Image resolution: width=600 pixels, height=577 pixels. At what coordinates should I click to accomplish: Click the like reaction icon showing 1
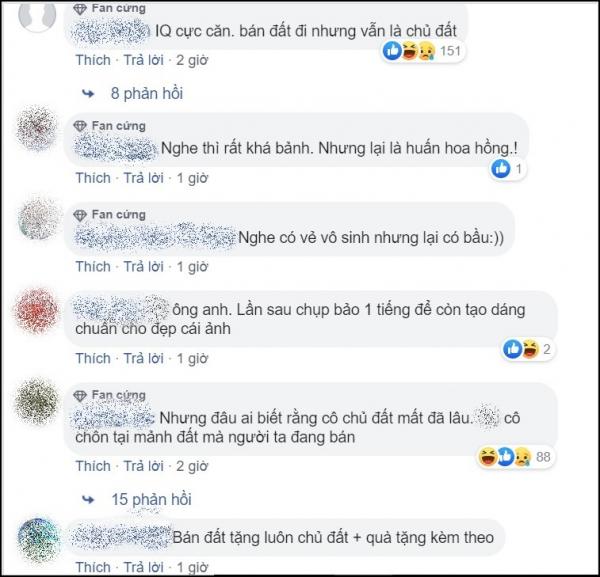(501, 169)
